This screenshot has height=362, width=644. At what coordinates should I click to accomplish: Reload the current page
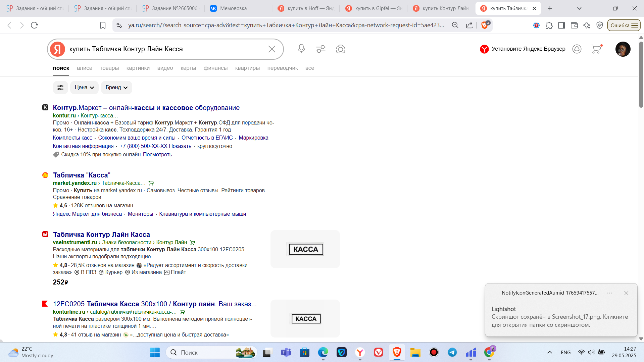(34, 25)
